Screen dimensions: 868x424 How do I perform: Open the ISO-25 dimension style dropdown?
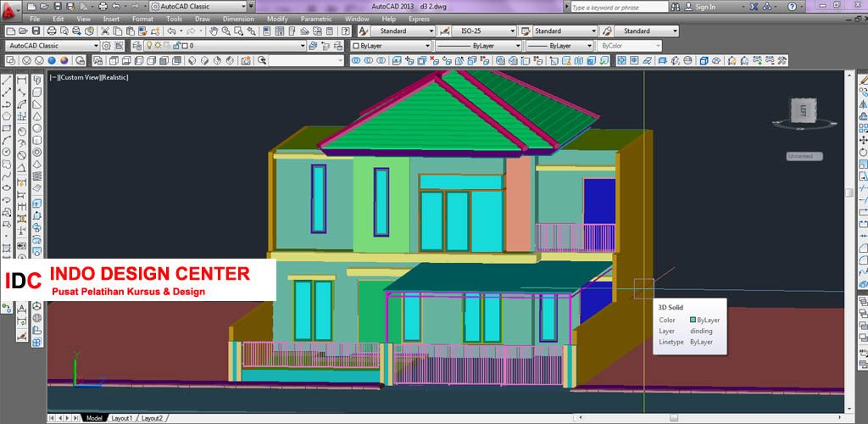pos(484,31)
